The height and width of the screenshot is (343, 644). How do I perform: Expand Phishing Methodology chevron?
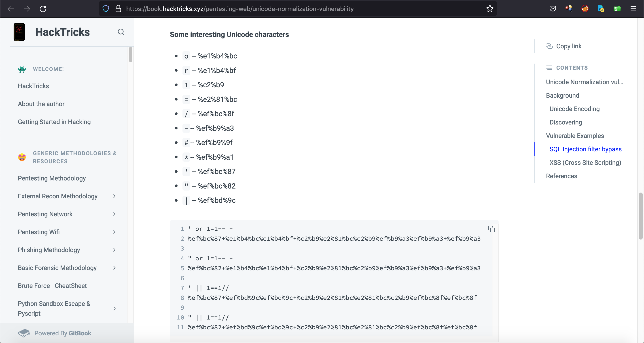pos(114,250)
